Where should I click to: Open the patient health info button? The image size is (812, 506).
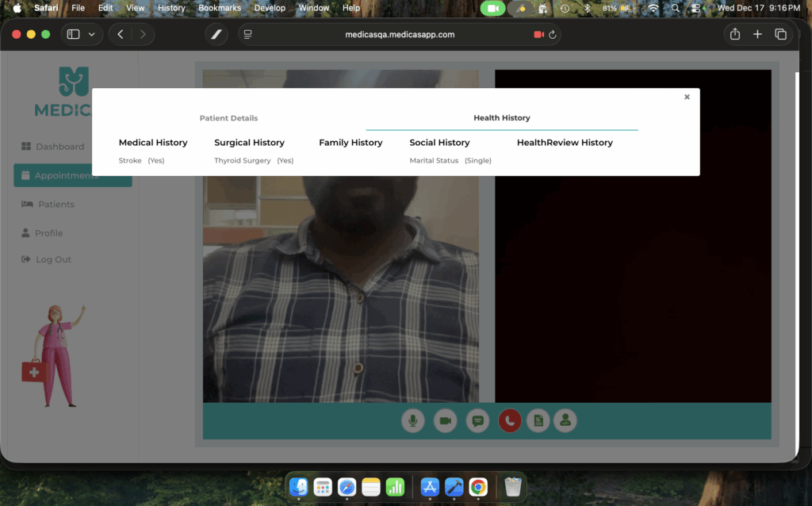point(565,420)
